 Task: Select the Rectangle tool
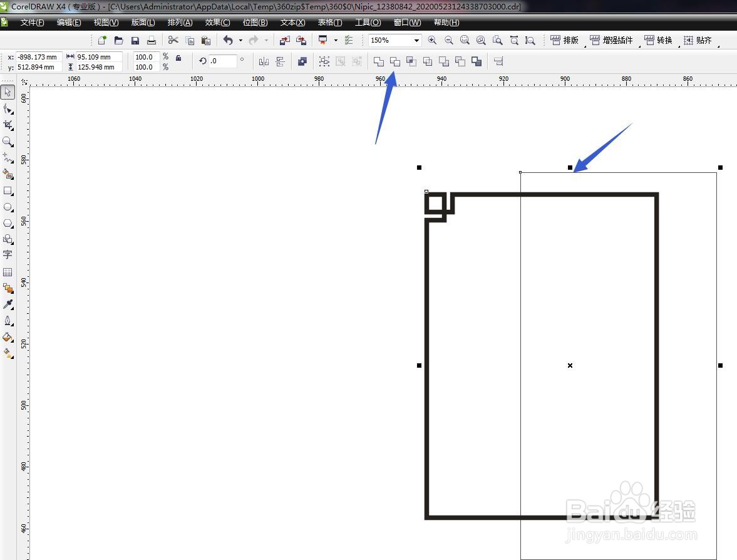click(x=8, y=190)
